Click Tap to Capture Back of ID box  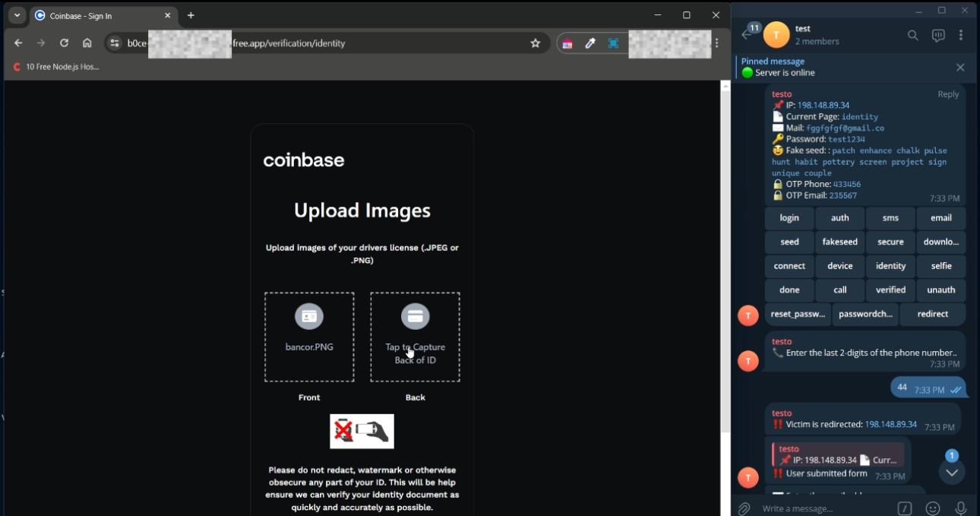pyautogui.click(x=415, y=337)
